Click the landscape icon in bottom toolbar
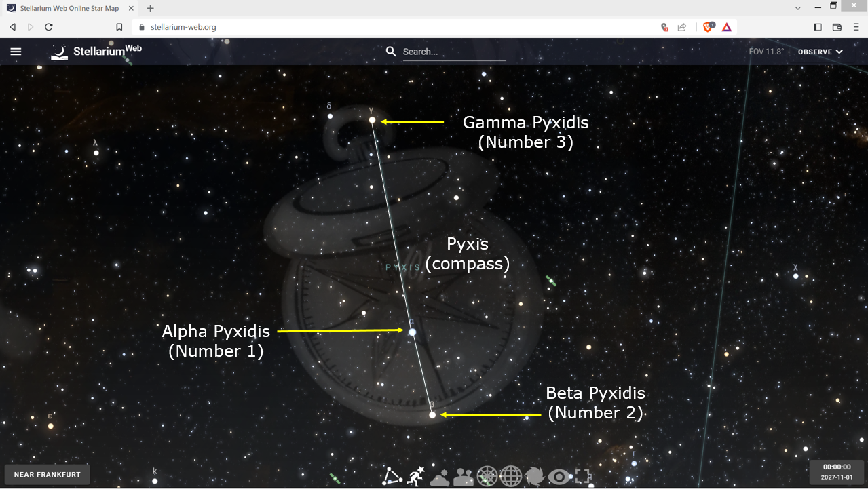This screenshot has width=868, height=489. click(464, 477)
